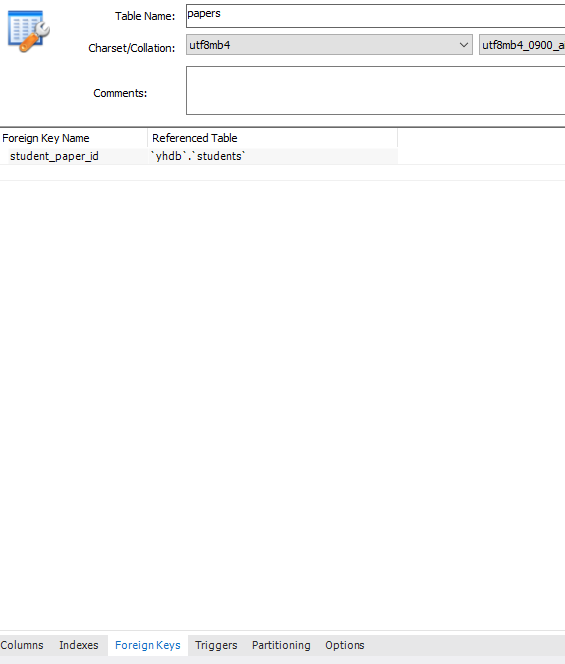Viewport: 565px width, 664px height.
Task: Click the empty row below student_paper_id
Action: click(x=282, y=173)
